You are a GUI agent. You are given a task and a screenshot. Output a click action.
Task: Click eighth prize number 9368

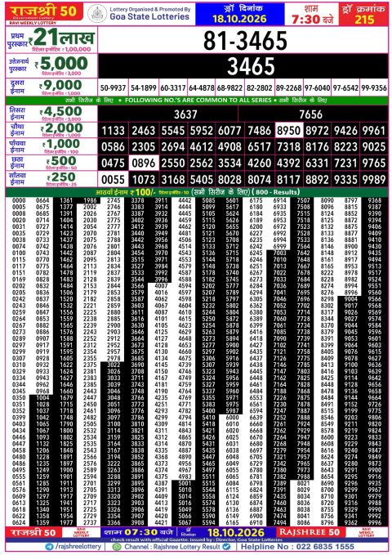click(x=374, y=200)
